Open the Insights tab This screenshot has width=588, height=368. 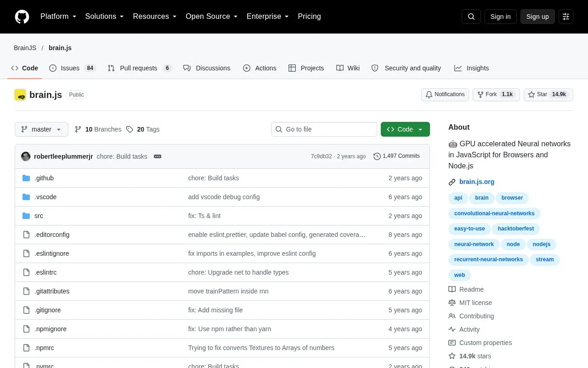point(471,68)
